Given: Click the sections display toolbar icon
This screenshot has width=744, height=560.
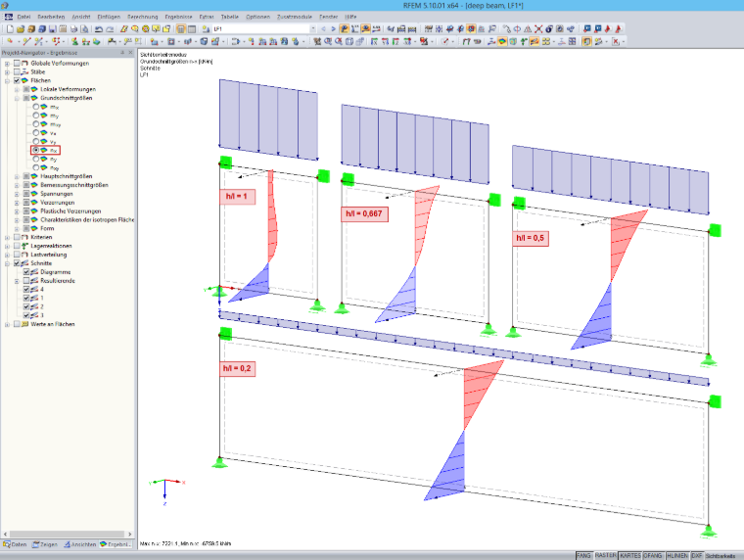Looking at the screenshot, I should tap(535, 42).
